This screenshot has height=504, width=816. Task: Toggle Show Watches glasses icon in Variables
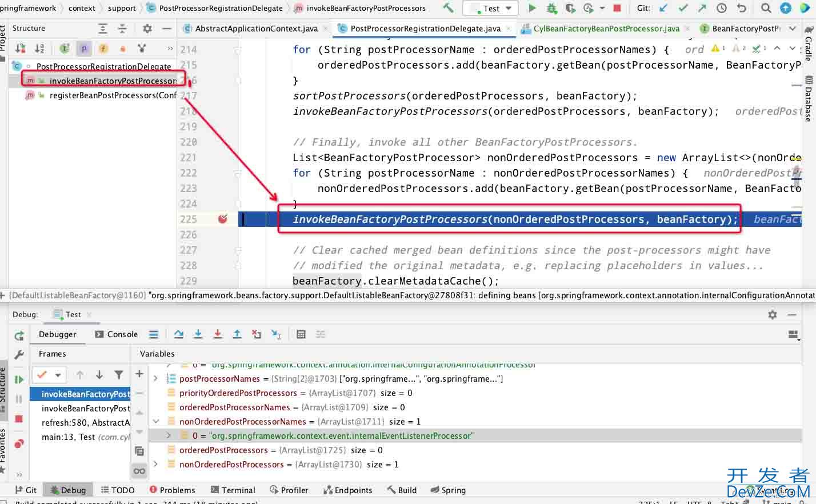tap(139, 471)
